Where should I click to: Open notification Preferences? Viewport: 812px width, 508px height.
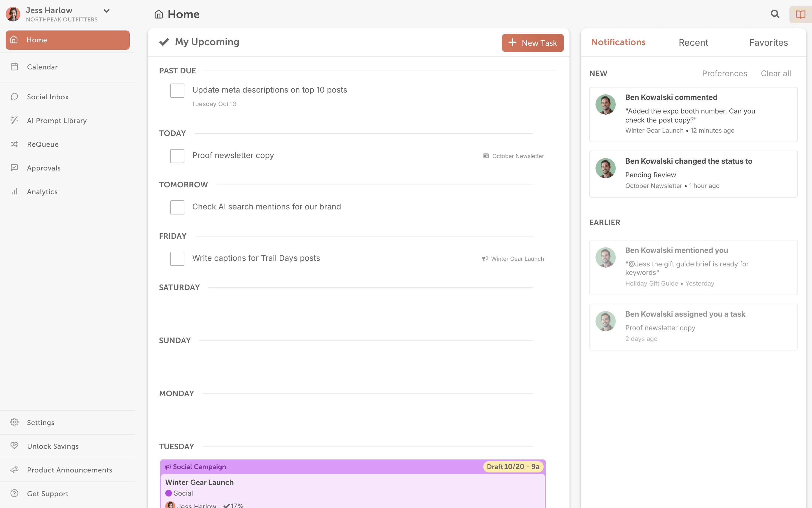coord(724,73)
